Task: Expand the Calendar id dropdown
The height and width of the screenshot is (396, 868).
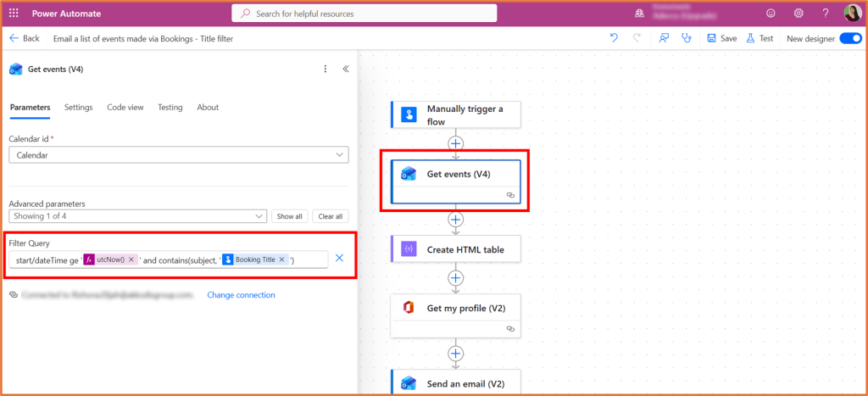Action: click(x=179, y=155)
